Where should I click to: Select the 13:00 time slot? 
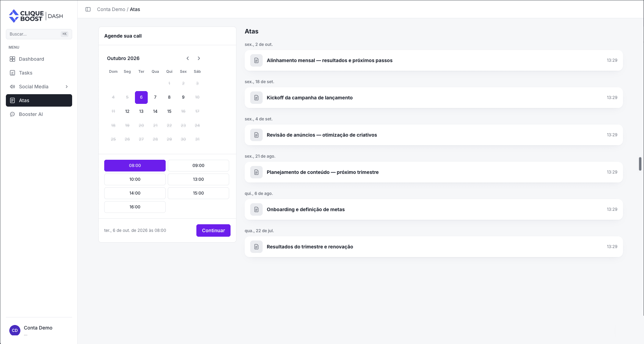click(198, 179)
